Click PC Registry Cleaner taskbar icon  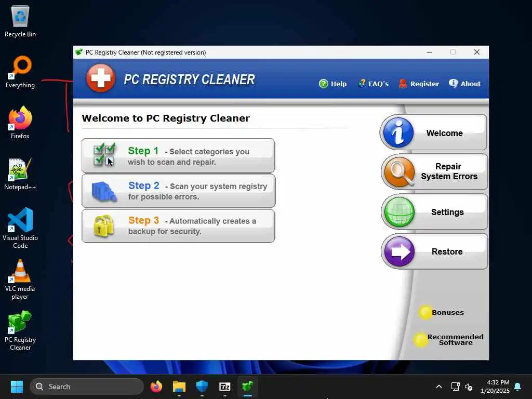click(x=248, y=387)
